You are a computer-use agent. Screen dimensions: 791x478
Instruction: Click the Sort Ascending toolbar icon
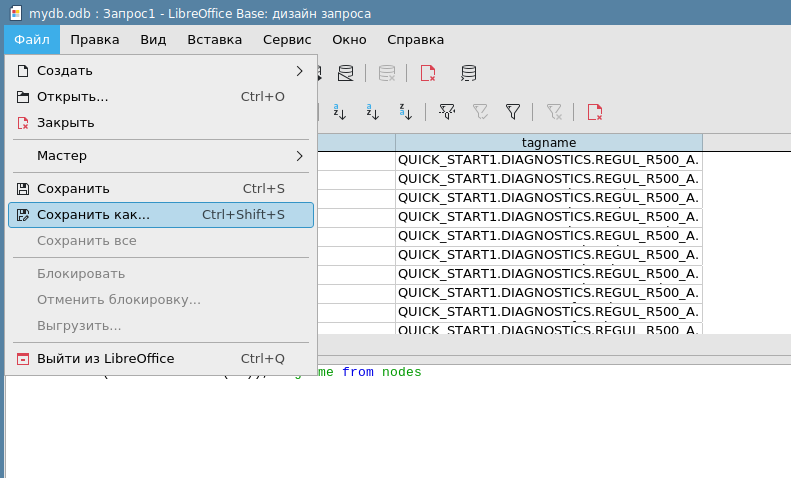tap(372, 112)
